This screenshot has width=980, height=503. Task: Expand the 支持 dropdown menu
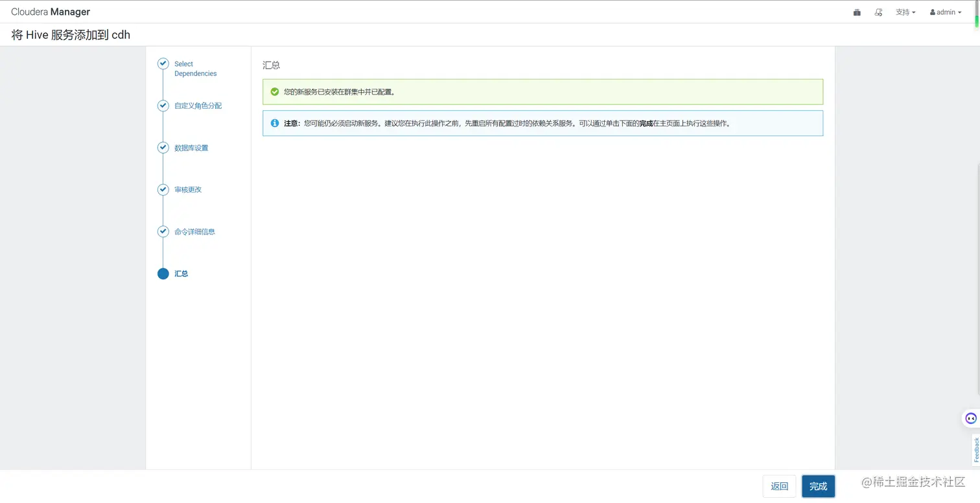(905, 12)
